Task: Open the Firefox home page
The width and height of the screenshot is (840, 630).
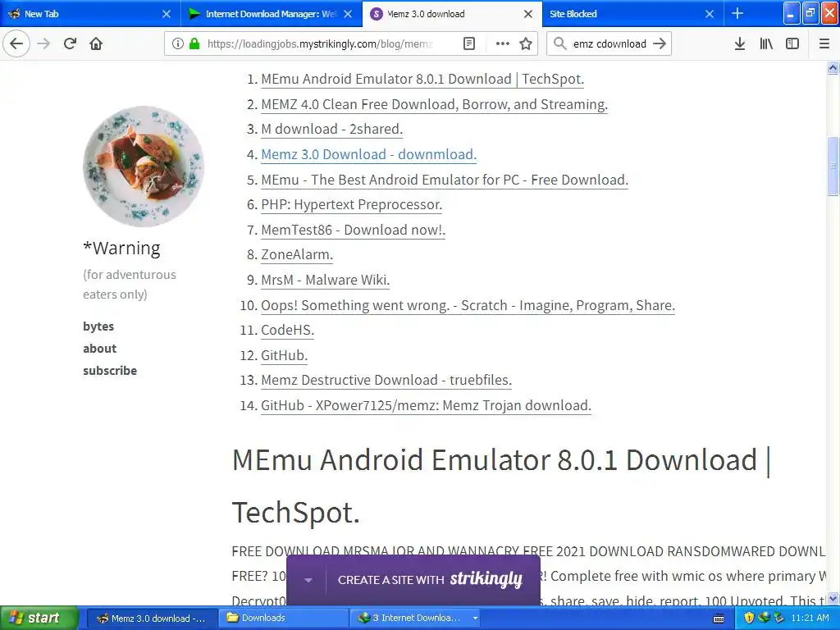Action: (x=96, y=43)
